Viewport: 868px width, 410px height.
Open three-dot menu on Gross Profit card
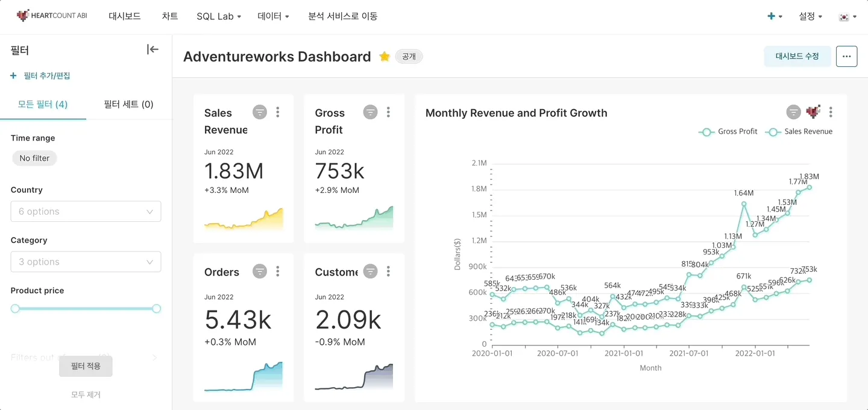click(388, 112)
